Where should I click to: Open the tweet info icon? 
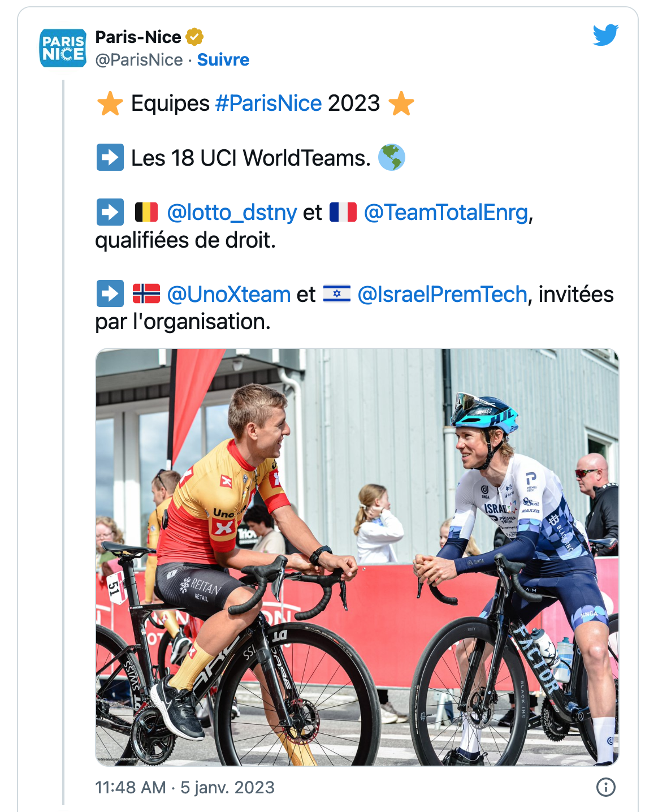coord(605,787)
